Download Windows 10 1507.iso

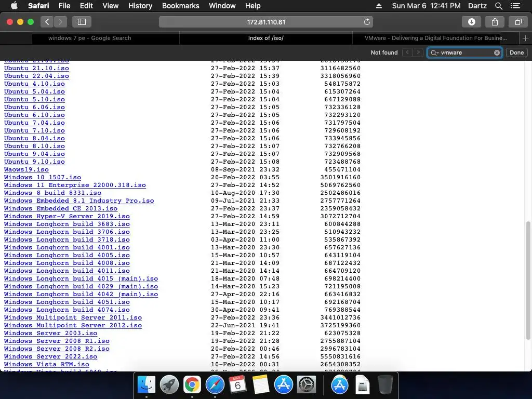(43, 177)
